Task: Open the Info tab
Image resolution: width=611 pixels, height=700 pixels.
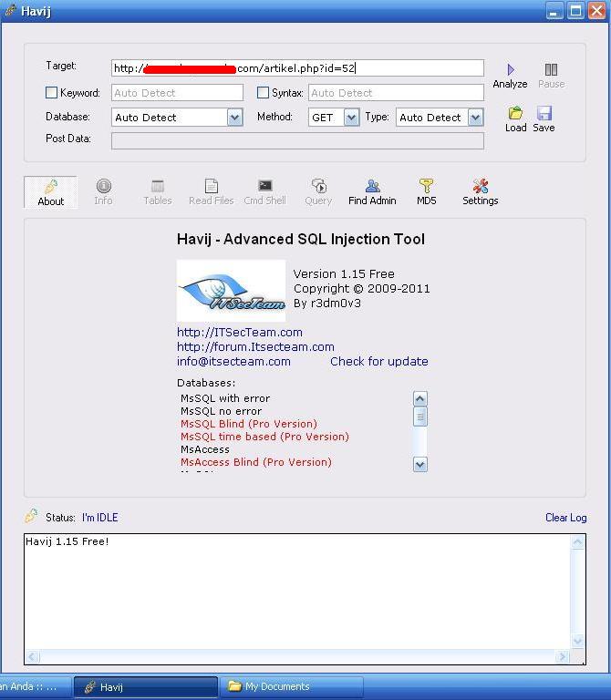Action: point(103,192)
